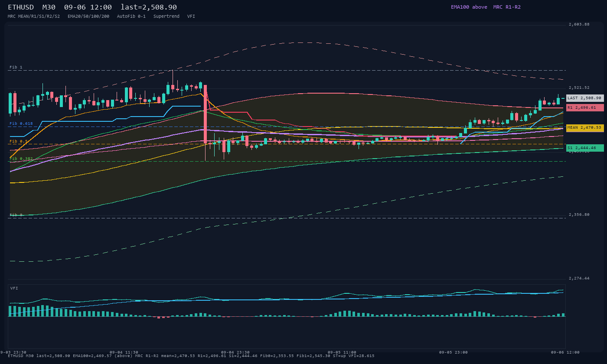607x364 pixels.
Task: Click the last=2,508.90 header value
Action: [x=149, y=7]
